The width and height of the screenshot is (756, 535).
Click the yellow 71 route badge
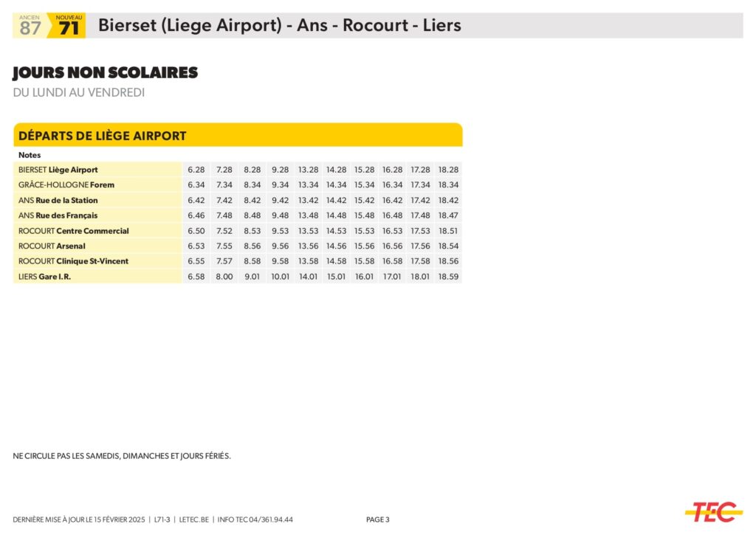click(x=69, y=27)
